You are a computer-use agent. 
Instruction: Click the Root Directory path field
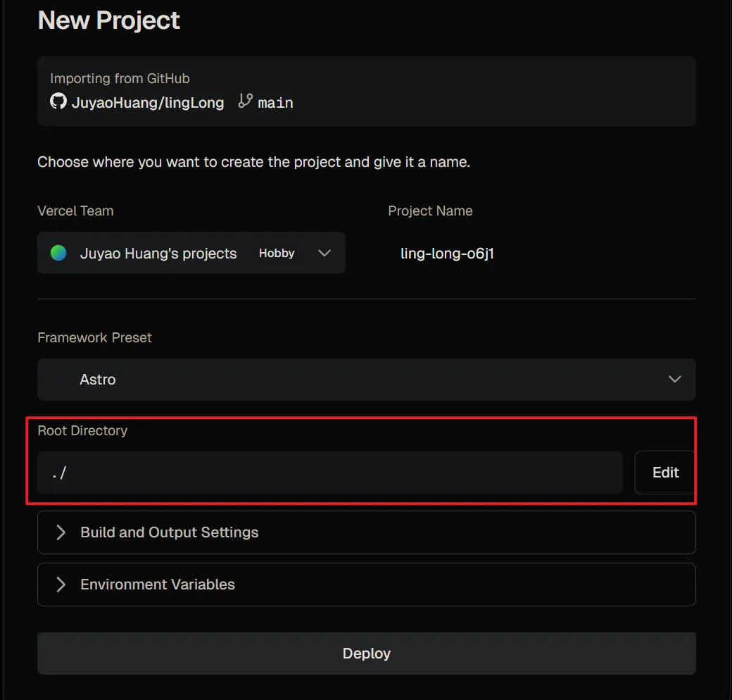tap(329, 473)
